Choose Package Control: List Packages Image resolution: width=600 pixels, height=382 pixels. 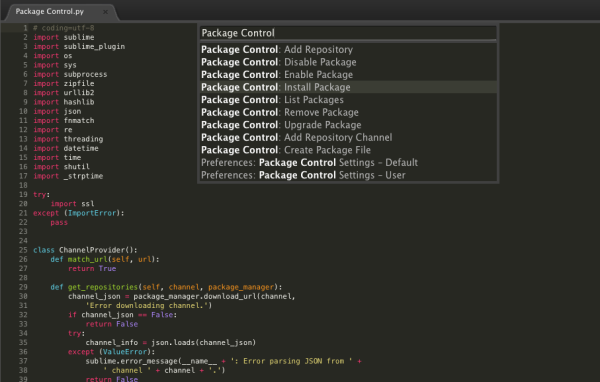pyautogui.click(x=348, y=100)
